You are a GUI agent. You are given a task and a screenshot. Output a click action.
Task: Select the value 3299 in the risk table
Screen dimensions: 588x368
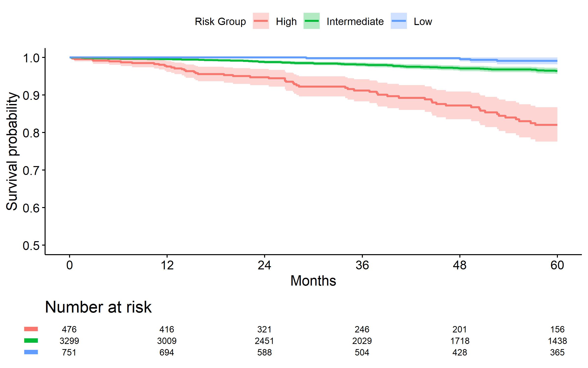click(69, 341)
